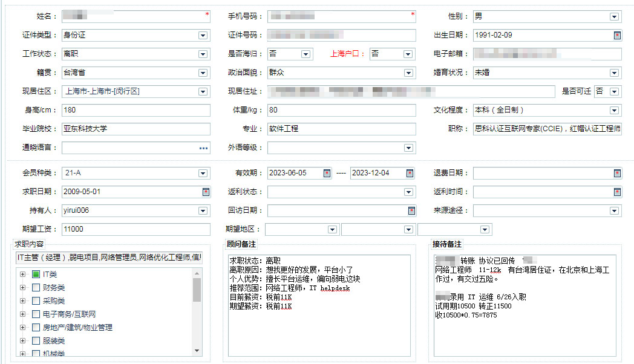Click the 姓名 input field
The height and width of the screenshot is (364, 634).
136,16
